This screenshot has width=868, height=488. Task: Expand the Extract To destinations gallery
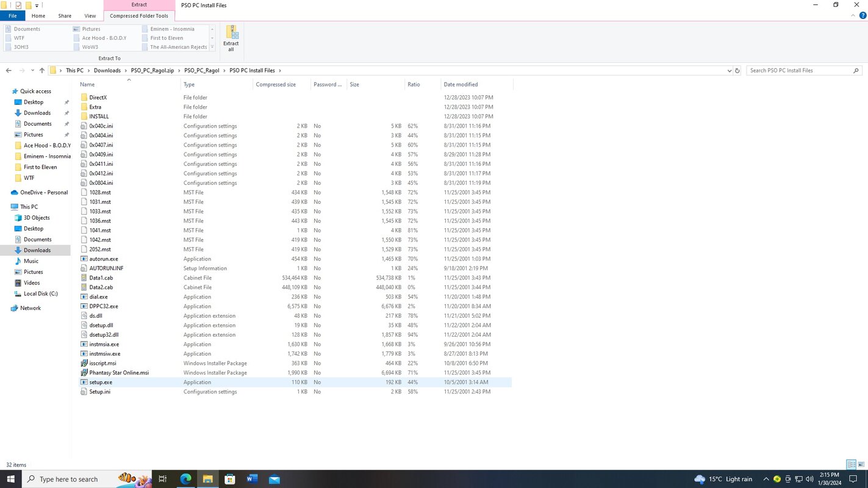[212, 47]
